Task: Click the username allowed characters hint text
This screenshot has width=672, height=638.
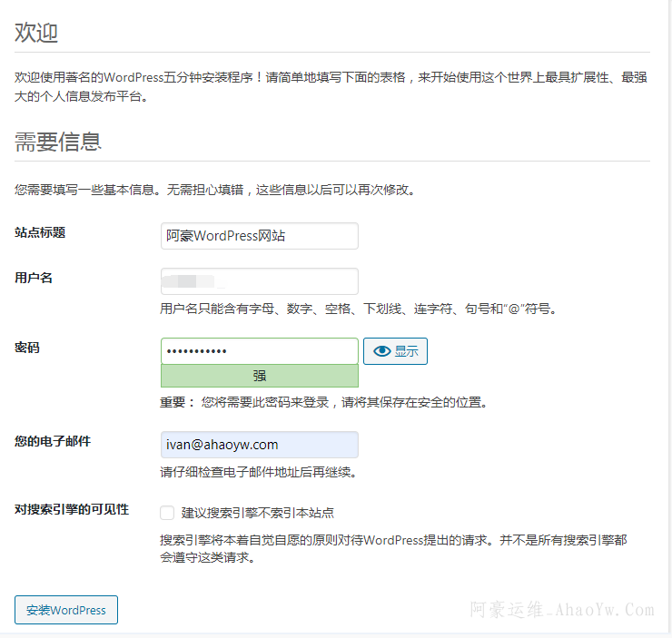Action: click(358, 309)
